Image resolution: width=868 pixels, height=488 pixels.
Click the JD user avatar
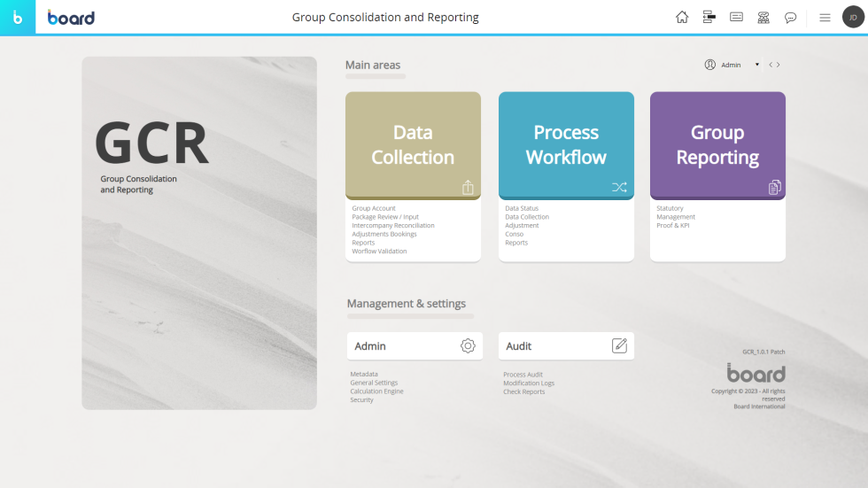pyautogui.click(x=852, y=17)
